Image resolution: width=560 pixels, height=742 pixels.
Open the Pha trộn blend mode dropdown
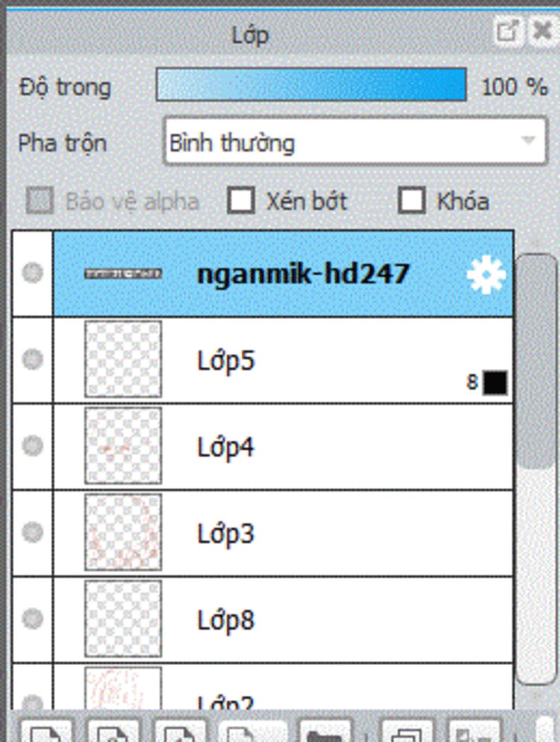pyautogui.click(x=354, y=141)
